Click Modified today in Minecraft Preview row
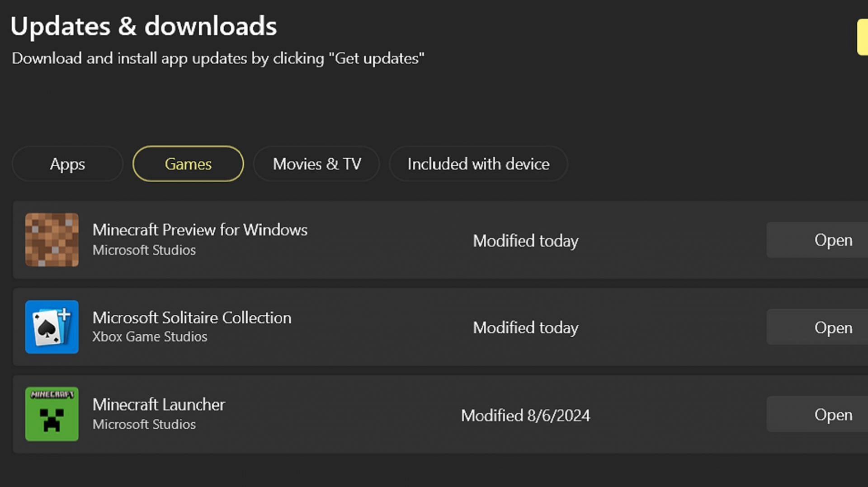The width and height of the screenshot is (868, 487). [525, 241]
